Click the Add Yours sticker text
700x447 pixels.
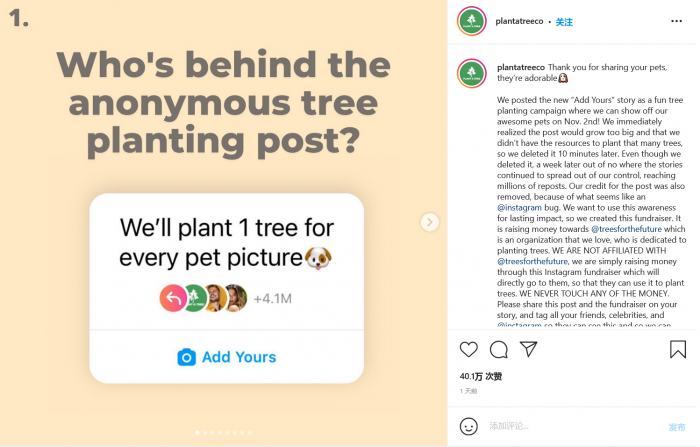[x=239, y=357]
